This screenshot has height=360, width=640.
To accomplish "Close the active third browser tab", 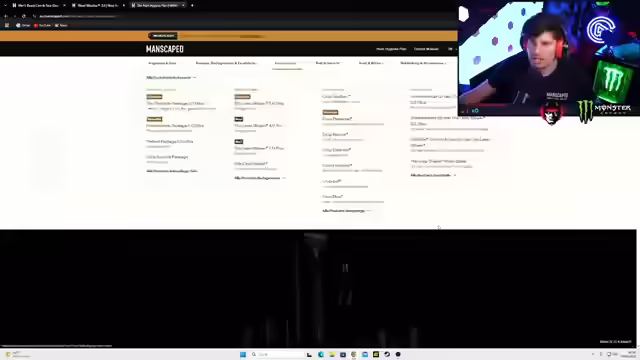I will pos(183,5).
